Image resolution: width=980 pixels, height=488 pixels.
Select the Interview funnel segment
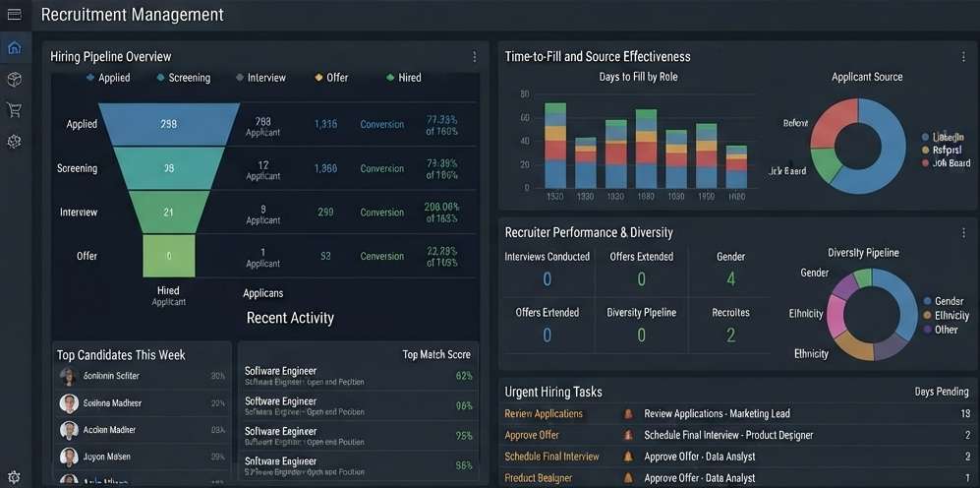click(169, 213)
